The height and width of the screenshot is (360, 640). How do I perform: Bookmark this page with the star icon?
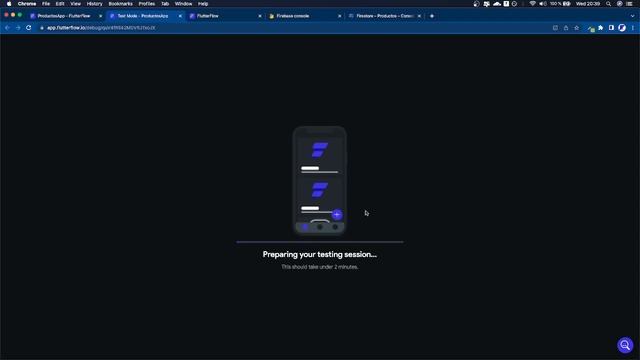click(576, 28)
